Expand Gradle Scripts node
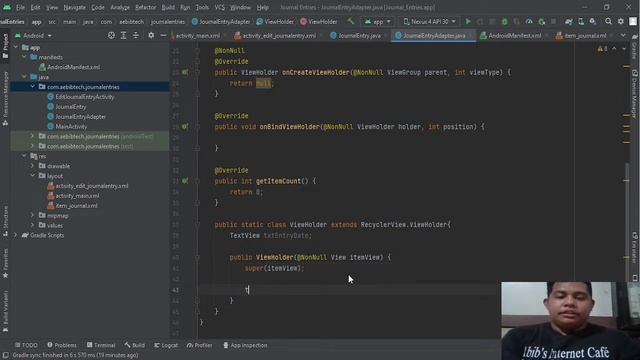The image size is (640, 360). [x=16, y=235]
